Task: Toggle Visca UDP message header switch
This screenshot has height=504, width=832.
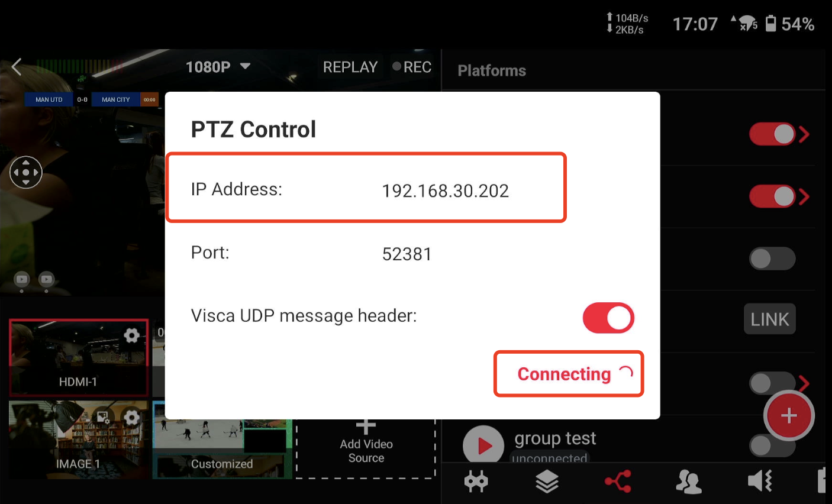Action: coord(608,318)
